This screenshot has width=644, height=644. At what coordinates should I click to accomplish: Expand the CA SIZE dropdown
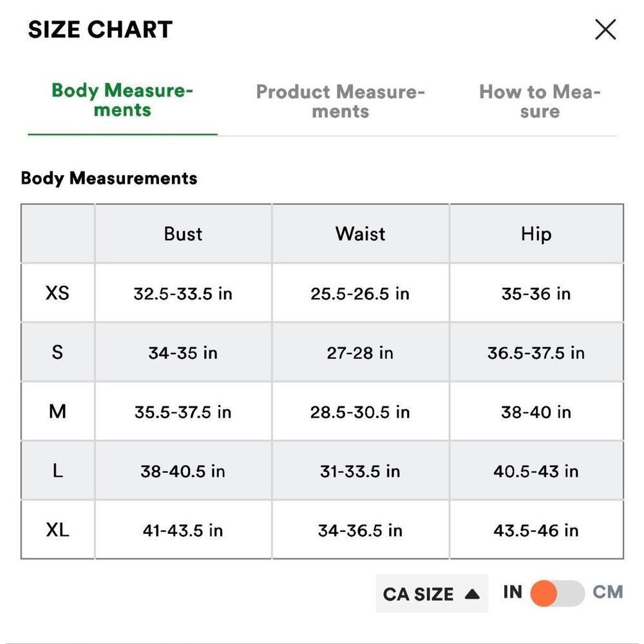(431, 594)
